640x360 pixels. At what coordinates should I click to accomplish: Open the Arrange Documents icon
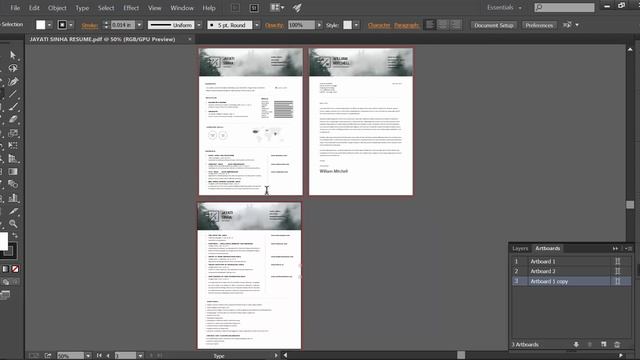pos(277,8)
